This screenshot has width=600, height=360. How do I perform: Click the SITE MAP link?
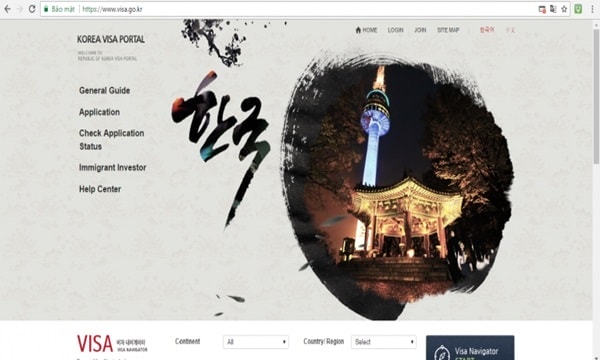[448, 30]
